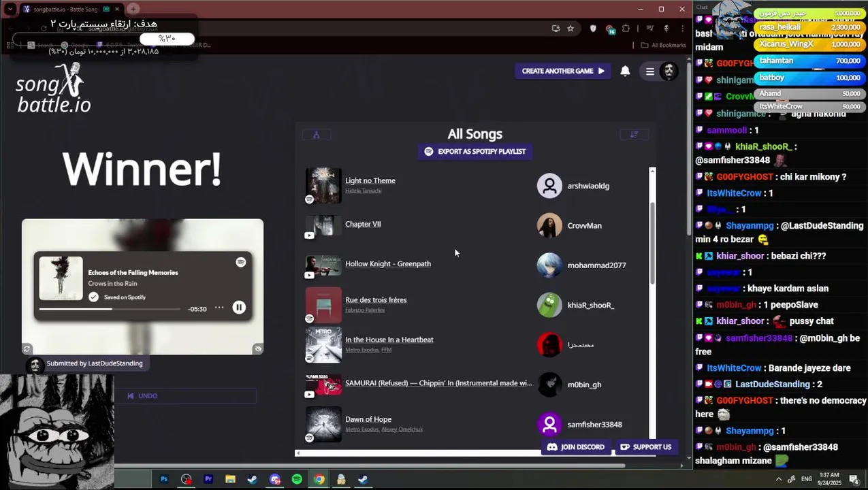Toggle Saved on Spotify checkmark

(x=93, y=297)
